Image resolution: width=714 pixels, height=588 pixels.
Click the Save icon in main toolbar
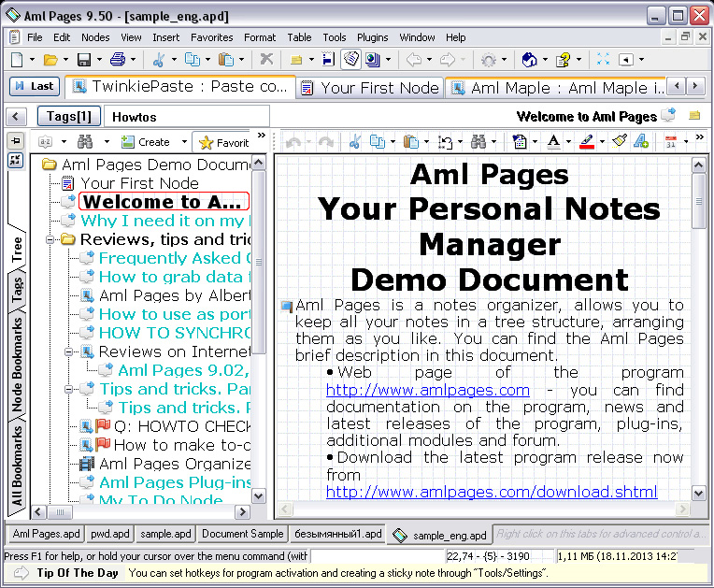click(83, 60)
